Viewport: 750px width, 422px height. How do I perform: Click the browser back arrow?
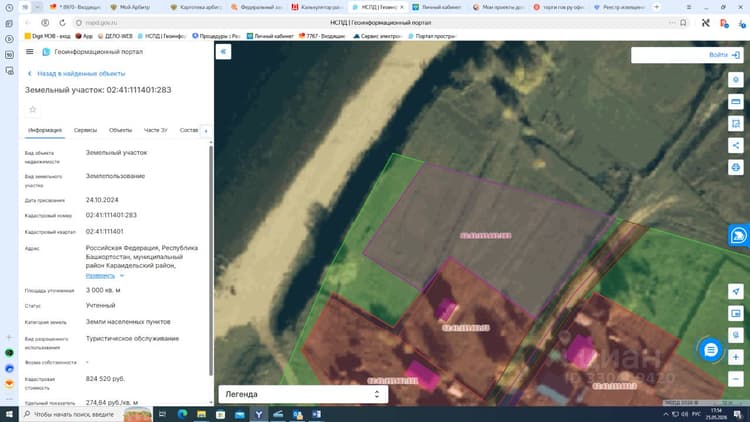[x=28, y=22]
